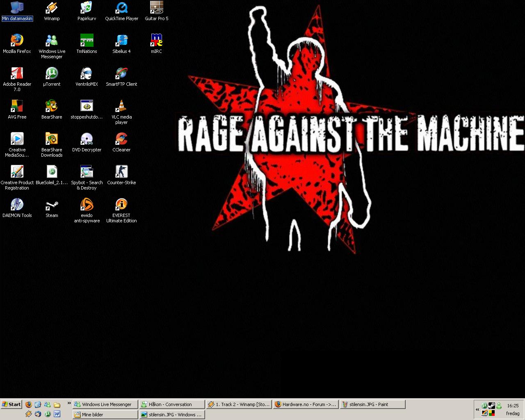This screenshot has width=525, height=420.
Task: Select the DVD Decrypter shortcut
Action: 87,142
